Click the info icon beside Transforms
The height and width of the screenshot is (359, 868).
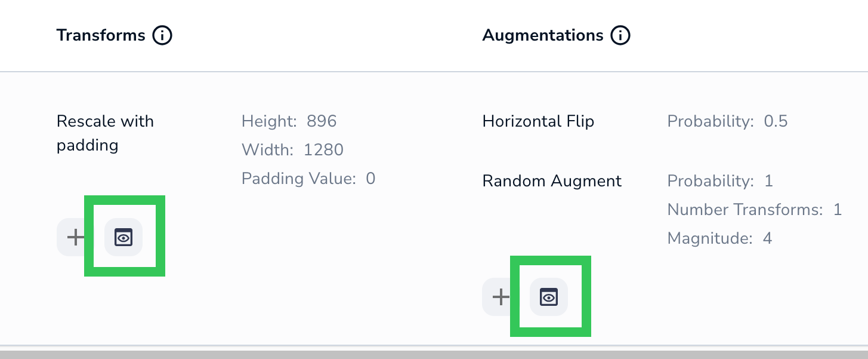(x=162, y=36)
